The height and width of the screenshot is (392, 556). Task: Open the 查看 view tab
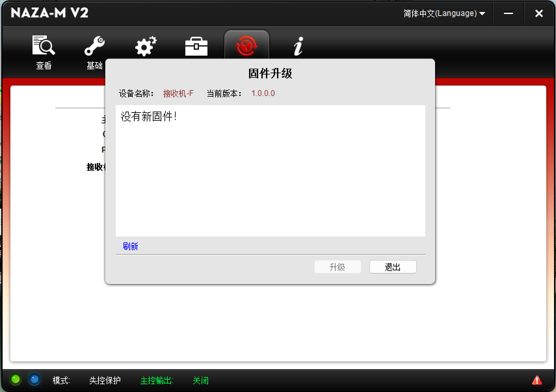click(x=44, y=52)
